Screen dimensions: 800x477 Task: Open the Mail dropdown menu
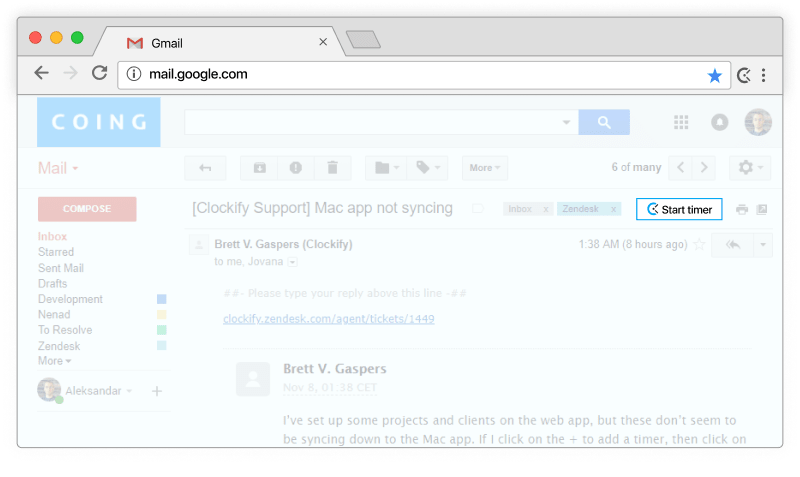click(x=58, y=168)
